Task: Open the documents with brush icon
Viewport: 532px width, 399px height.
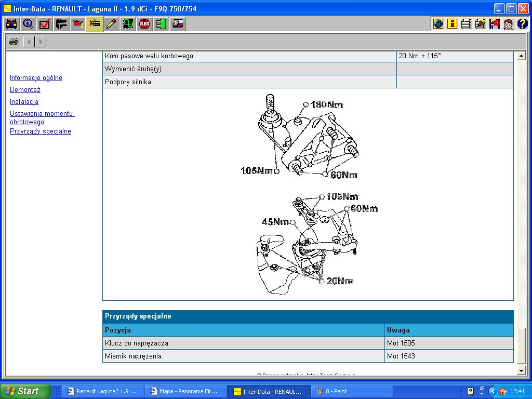Action: coord(481,24)
